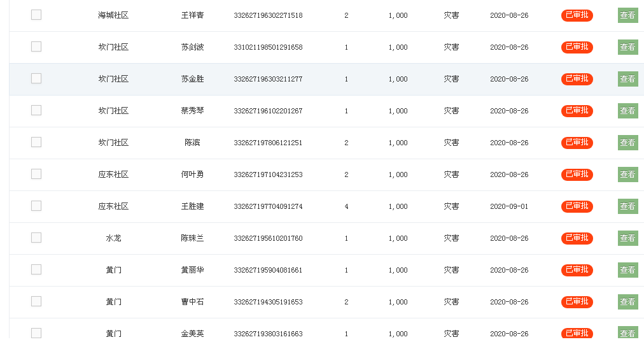
Task: Toggle the checkbox in 何叶勇's row
Action: pos(36,174)
